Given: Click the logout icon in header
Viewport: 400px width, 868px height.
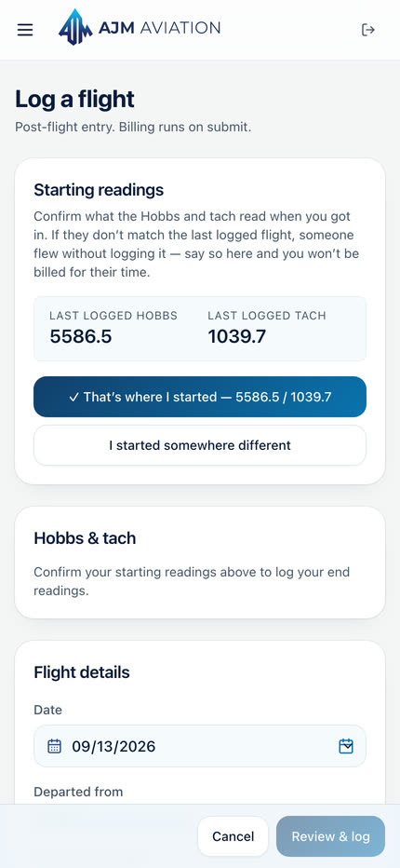Looking at the screenshot, I should click(x=368, y=30).
